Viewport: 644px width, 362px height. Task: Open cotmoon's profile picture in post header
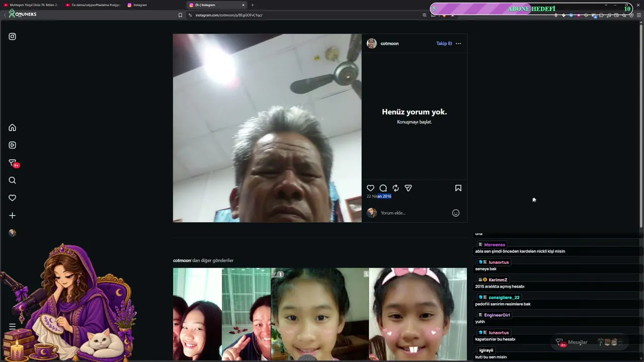pos(372,44)
